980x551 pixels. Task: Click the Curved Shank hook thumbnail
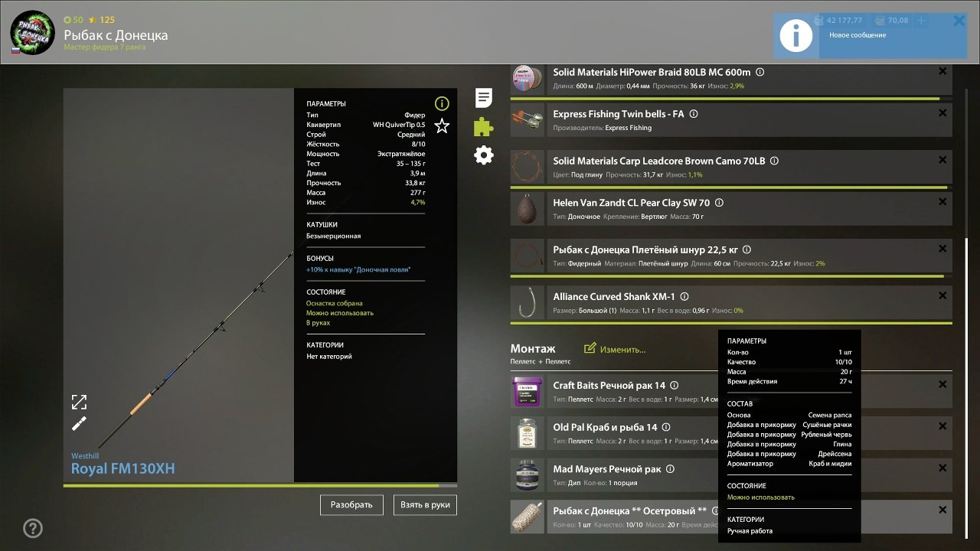[x=528, y=302]
